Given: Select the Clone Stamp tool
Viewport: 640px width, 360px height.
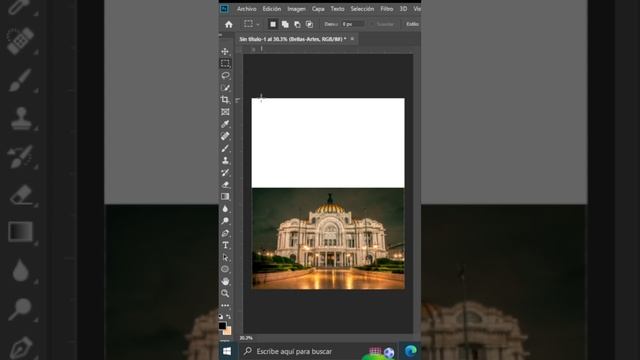Looking at the screenshot, I should [x=225, y=160].
